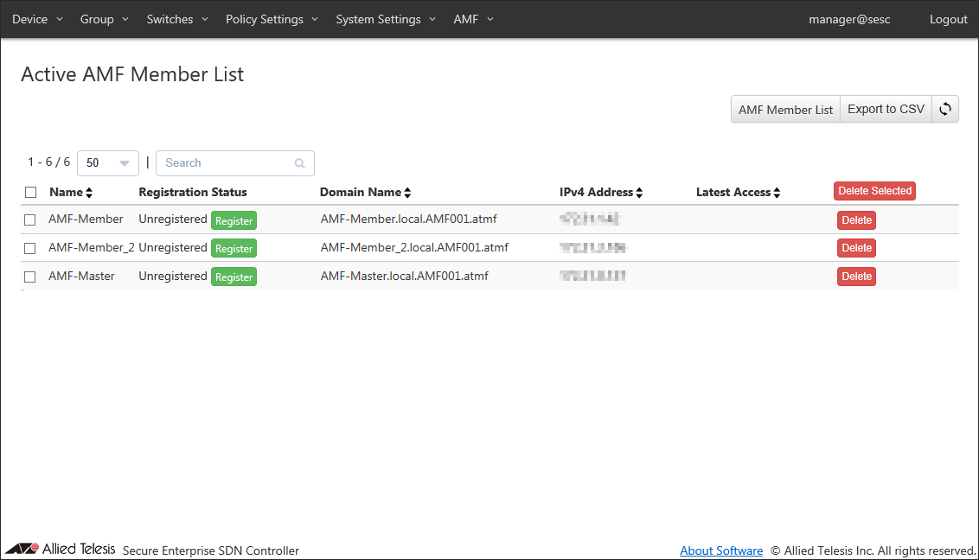The width and height of the screenshot is (979, 560).
Task: Click the Allied Telesis logo
Action: click(61, 549)
